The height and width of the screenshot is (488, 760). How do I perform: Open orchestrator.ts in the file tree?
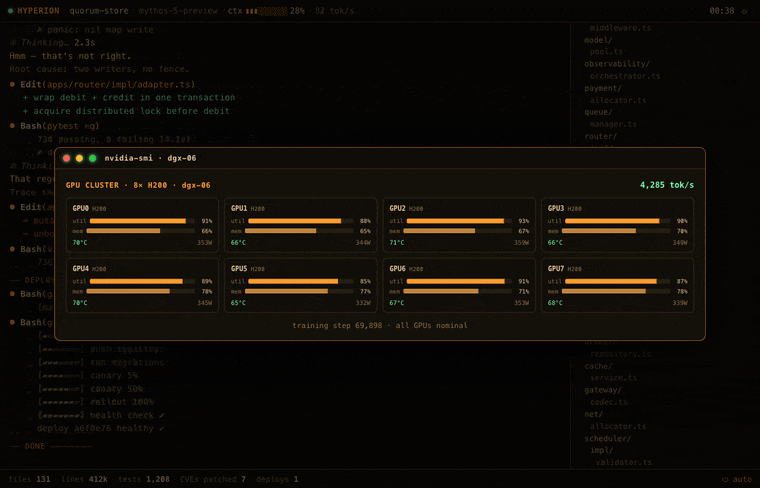point(625,76)
